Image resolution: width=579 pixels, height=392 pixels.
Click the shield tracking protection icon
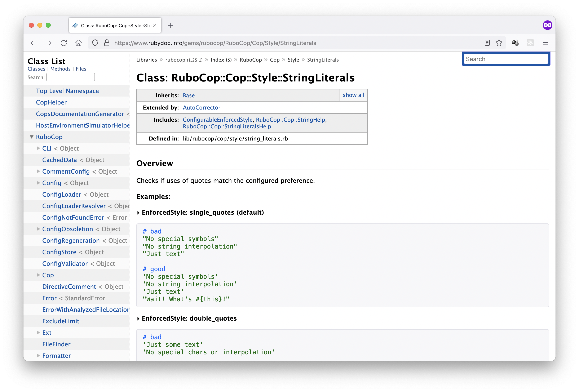(x=95, y=43)
